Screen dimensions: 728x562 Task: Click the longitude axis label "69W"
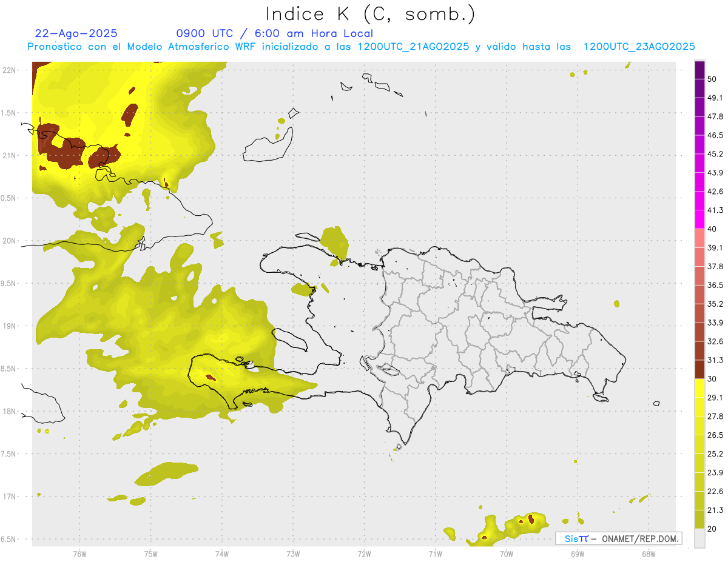(577, 554)
